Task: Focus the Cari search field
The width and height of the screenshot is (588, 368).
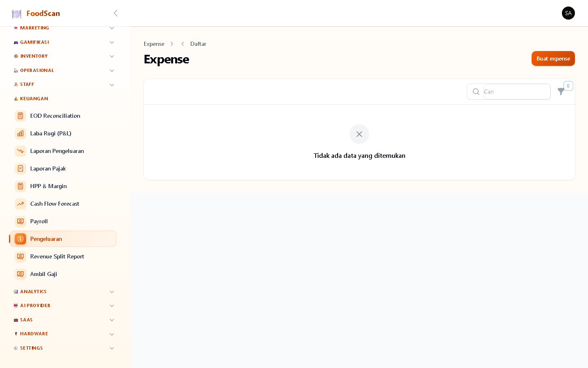Action: (x=517, y=92)
